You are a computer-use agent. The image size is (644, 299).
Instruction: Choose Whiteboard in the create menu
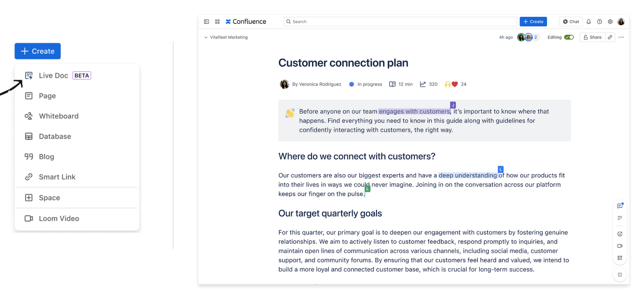59,116
